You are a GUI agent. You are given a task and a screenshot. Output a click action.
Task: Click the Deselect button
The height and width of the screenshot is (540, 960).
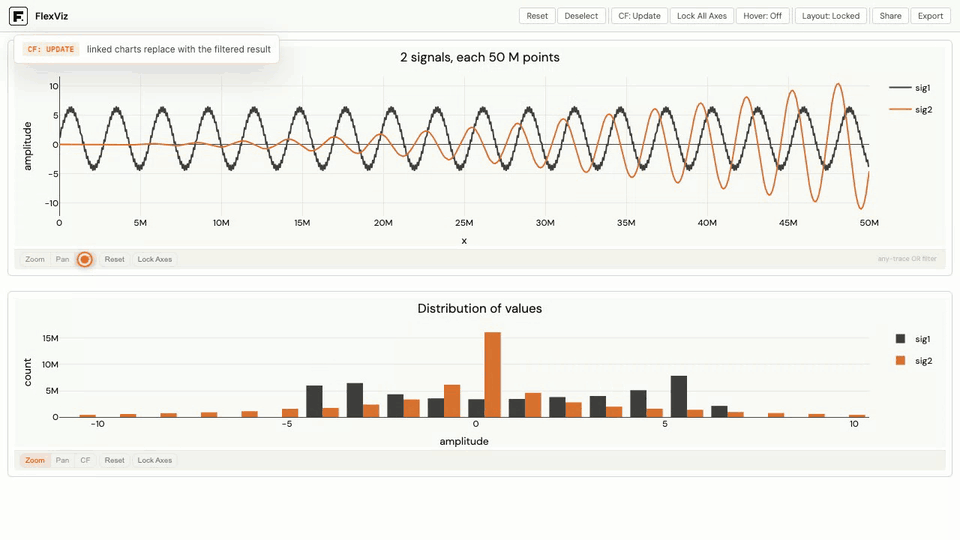coord(581,16)
